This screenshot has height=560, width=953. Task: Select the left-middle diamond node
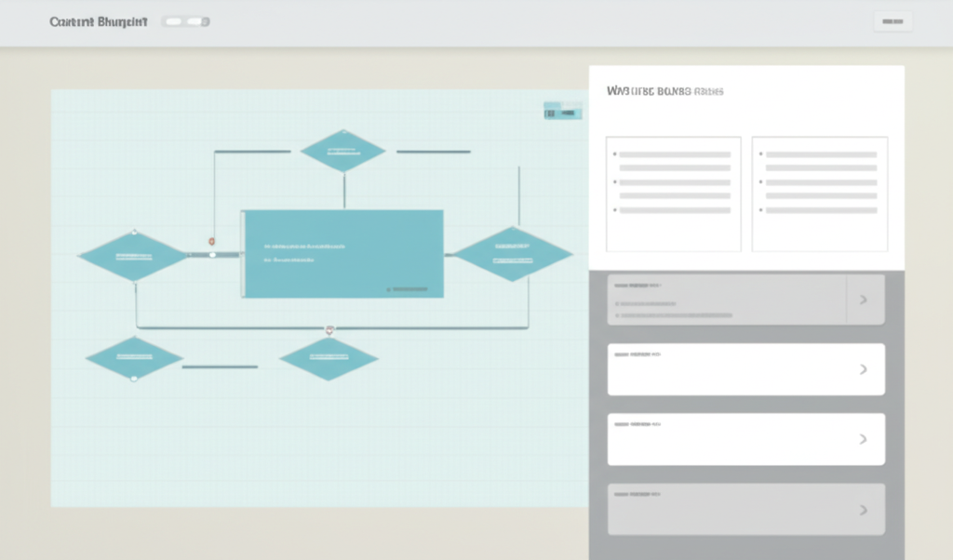[x=134, y=256]
